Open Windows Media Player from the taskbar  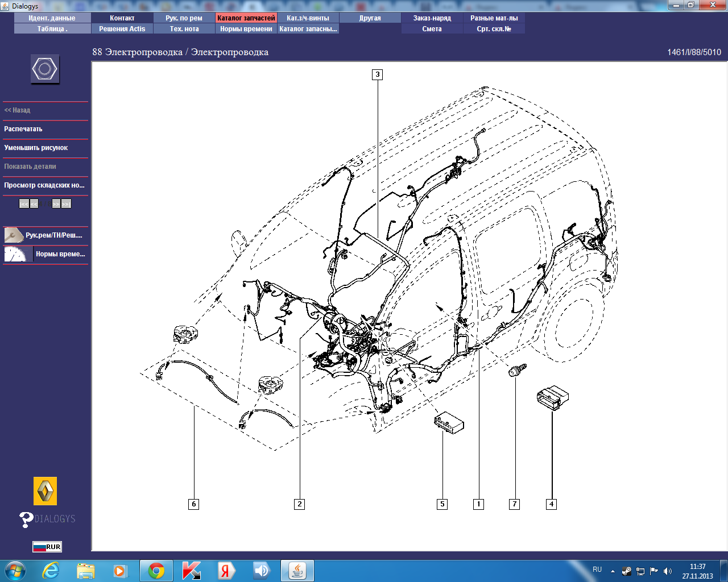coord(119,571)
